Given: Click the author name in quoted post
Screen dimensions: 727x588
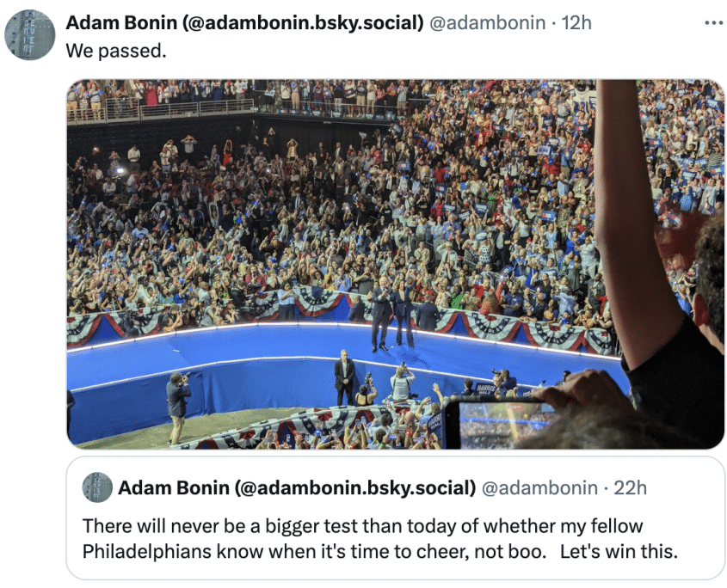Looking at the screenshot, I should coord(297,488).
